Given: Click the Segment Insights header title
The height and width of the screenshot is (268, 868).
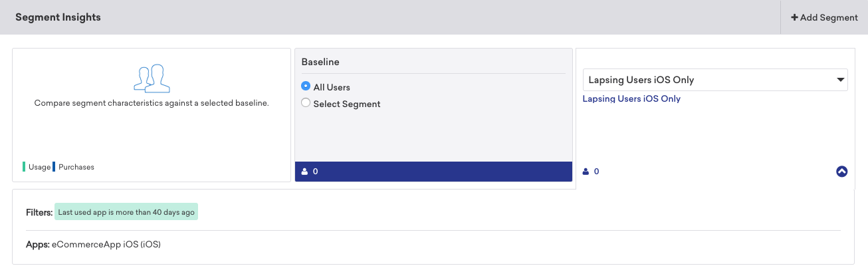Looking at the screenshot, I should click(x=58, y=17).
